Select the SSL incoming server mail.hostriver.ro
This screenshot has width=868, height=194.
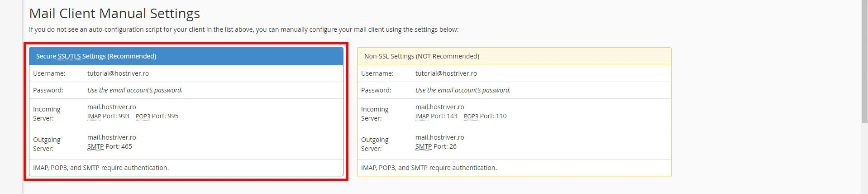click(112, 107)
